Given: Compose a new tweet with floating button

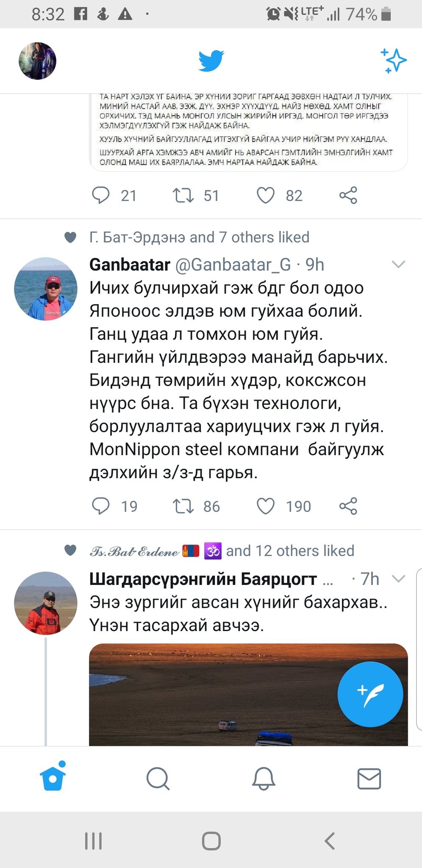Looking at the screenshot, I should (x=370, y=694).
